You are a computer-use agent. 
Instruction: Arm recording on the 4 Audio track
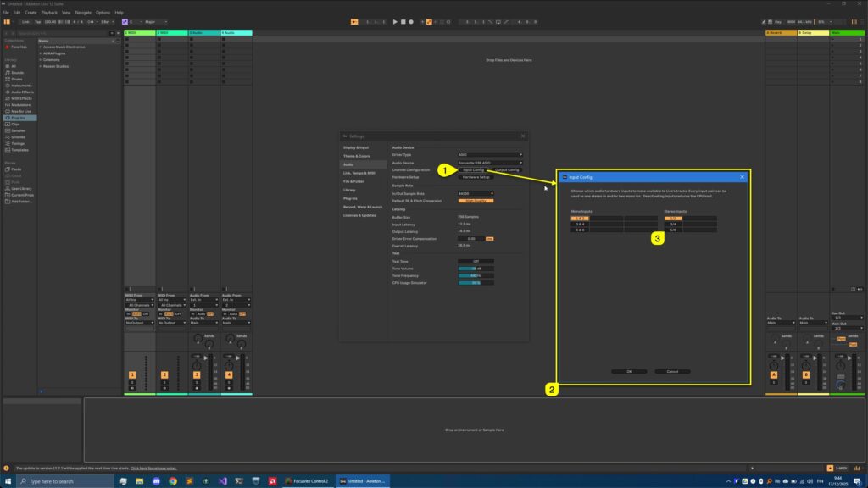point(229,388)
